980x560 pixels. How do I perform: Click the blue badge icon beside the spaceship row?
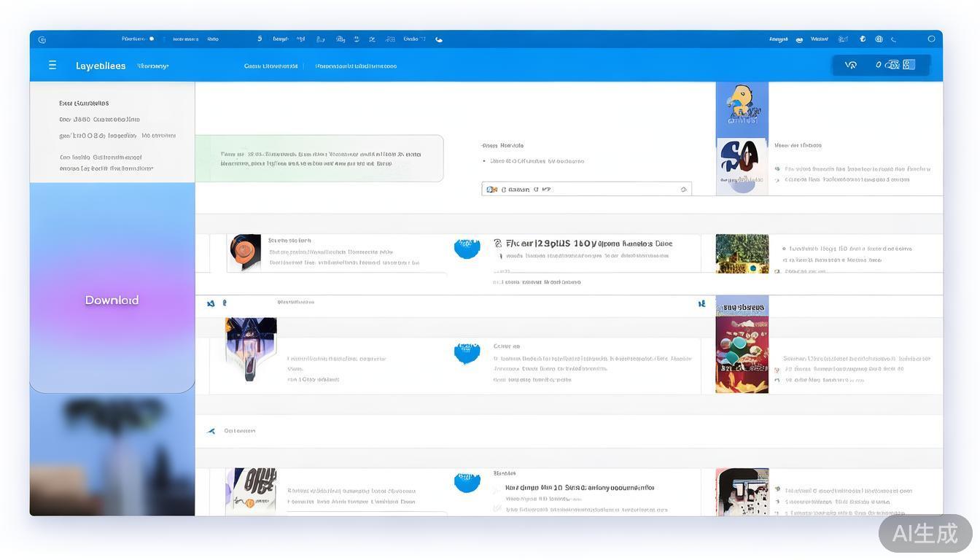467,353
